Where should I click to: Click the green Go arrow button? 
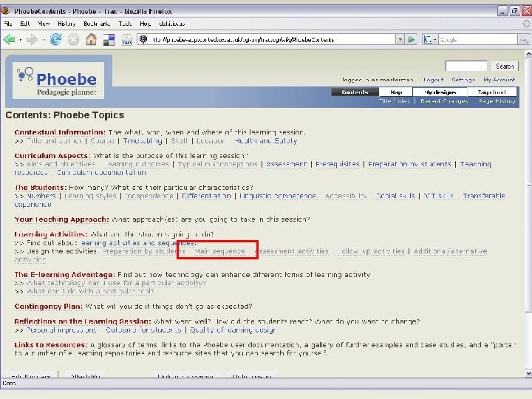point(412,39)
